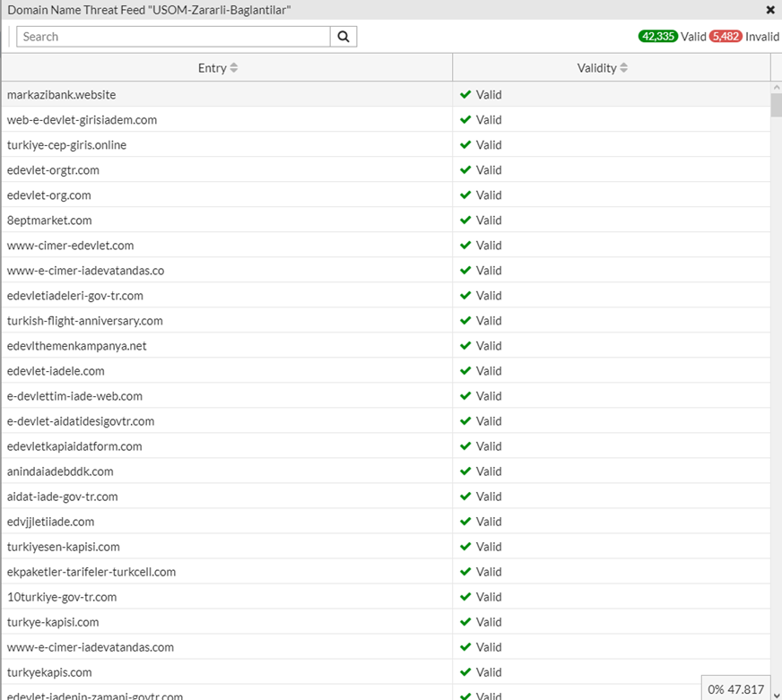Click the Valid checkmark for edevletkapiaidatform.com
Viewport: 782px width, 700px height.
point(465,446)
